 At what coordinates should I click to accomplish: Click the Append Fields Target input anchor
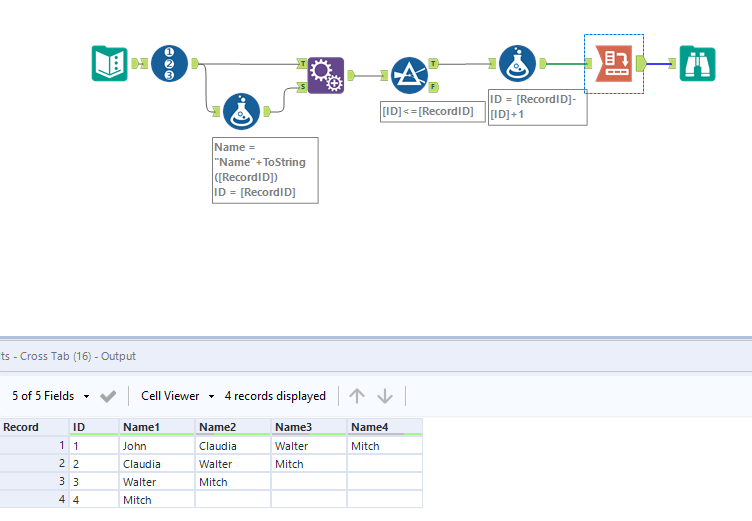pos(302,63)
